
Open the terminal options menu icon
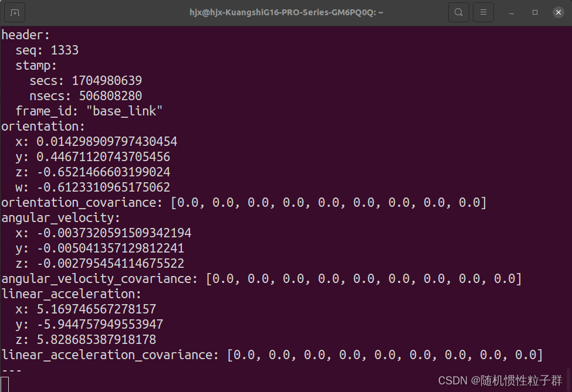pos(483,12)
